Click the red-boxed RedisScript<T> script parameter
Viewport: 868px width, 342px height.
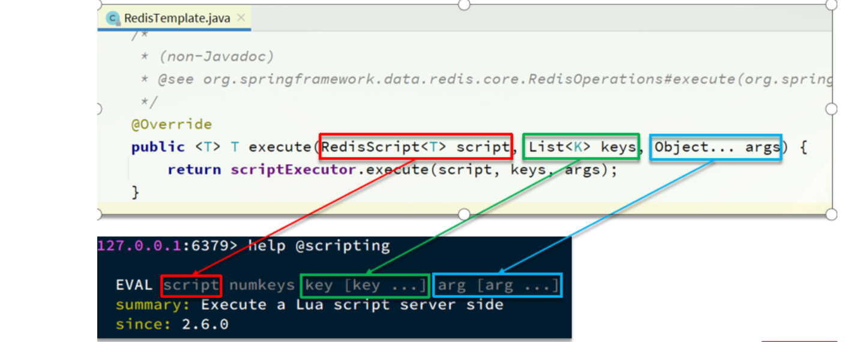[415, 147]
